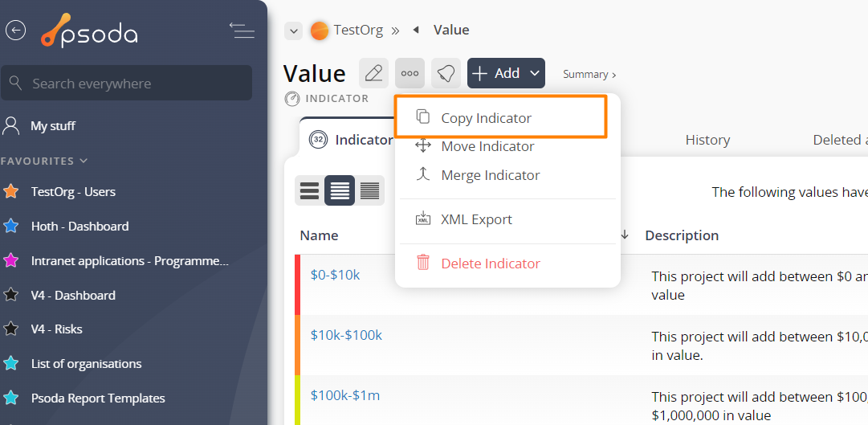This screenshot has height=425, width=868.
Task: Click the three-dots more actions button
Action: [410, 73]
